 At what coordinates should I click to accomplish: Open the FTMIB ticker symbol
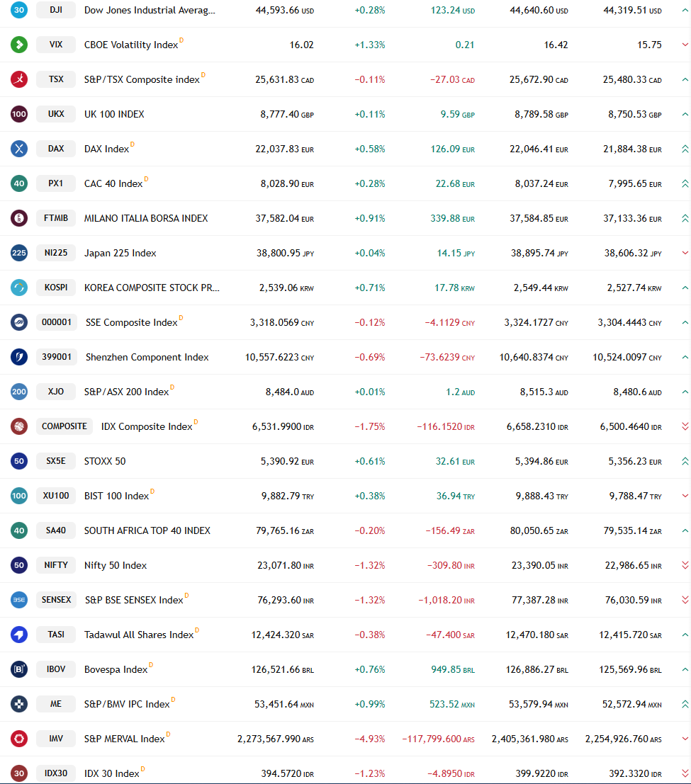point(56,218)
